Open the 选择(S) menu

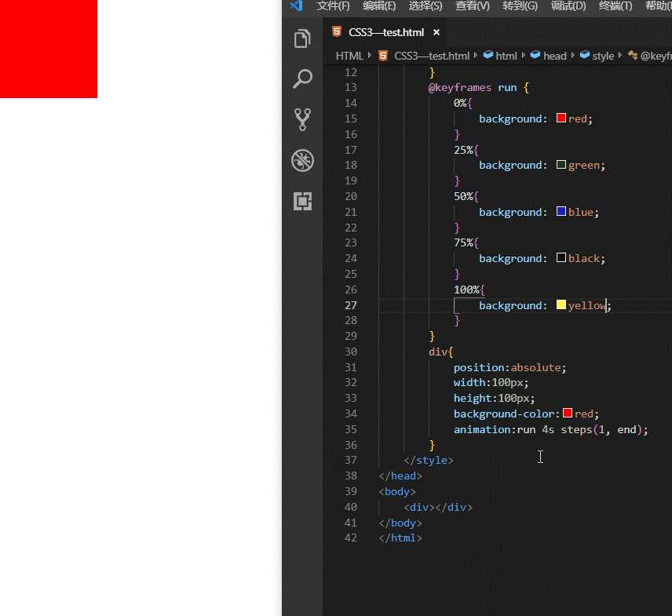click(425, 5)
